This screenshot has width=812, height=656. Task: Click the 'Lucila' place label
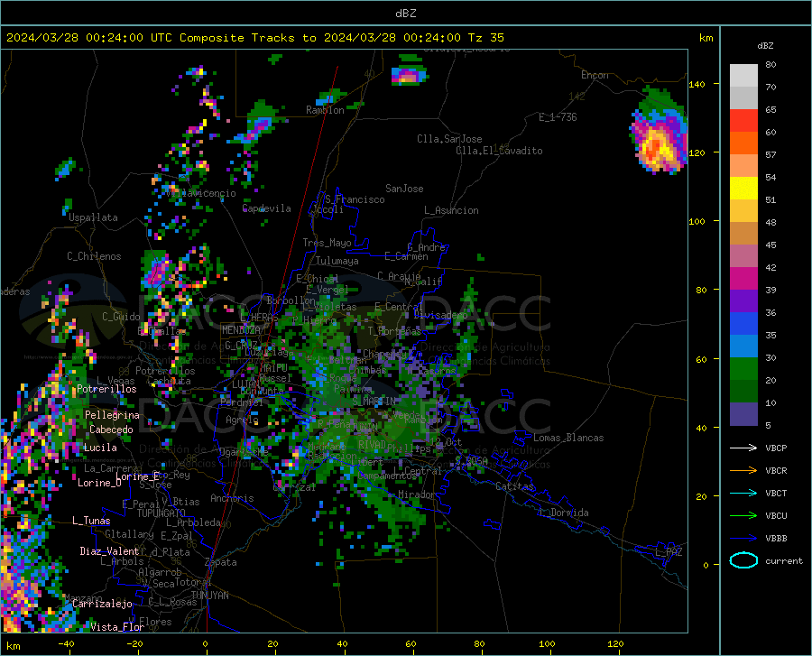point(100,448)
